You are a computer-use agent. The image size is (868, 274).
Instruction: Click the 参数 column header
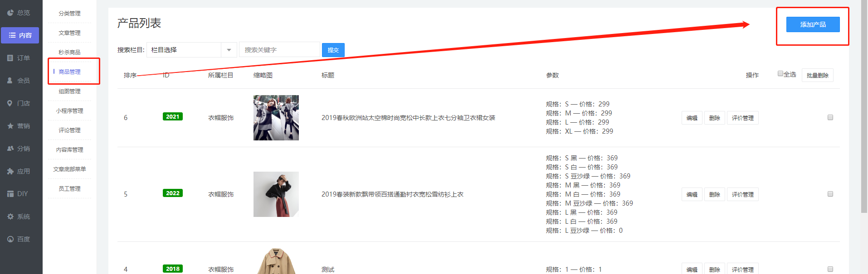[x=552, y=75]
